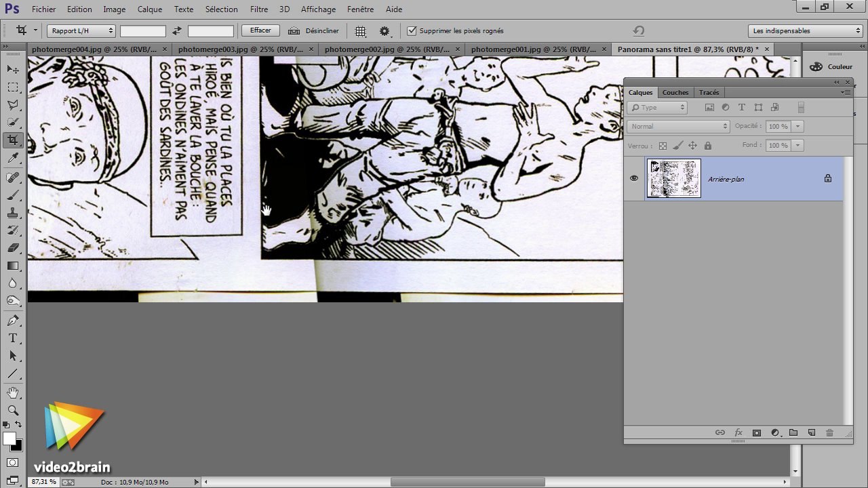868x488 pixels.
Task: Delete the layer with trash icon
Action: coord(829,432)
